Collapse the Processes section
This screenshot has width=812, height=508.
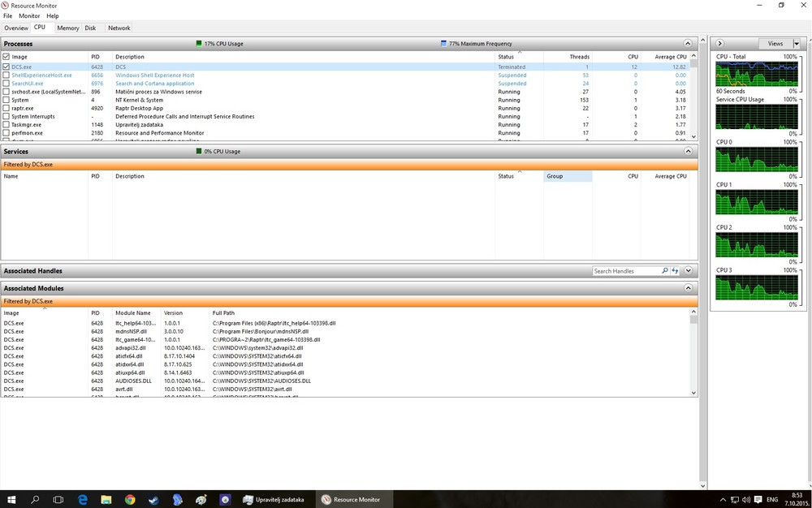point(688,44)
